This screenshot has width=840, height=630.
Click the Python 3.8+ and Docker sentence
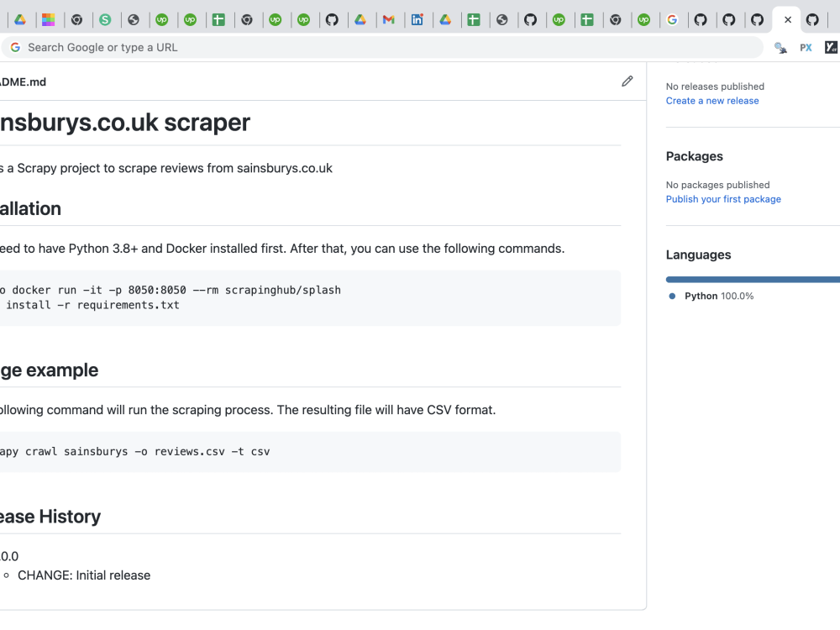click(282, 249)
